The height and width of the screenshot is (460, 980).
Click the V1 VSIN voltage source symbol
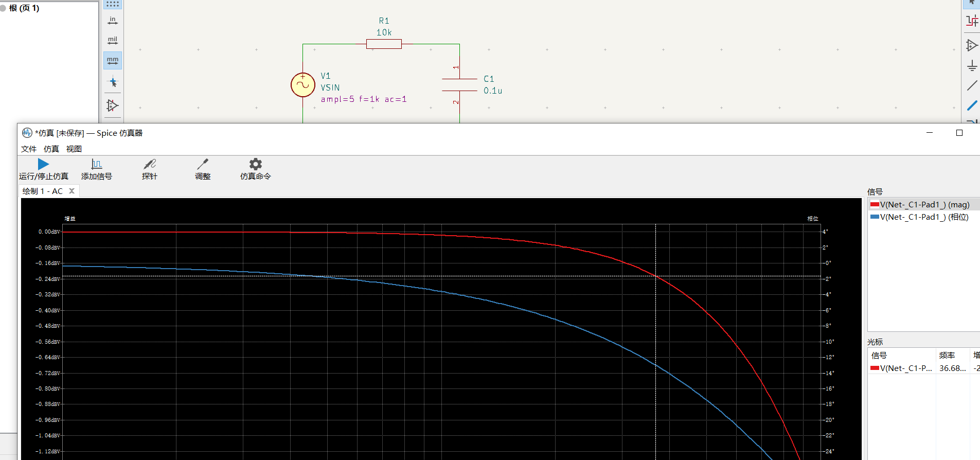[x=303, y=85]
